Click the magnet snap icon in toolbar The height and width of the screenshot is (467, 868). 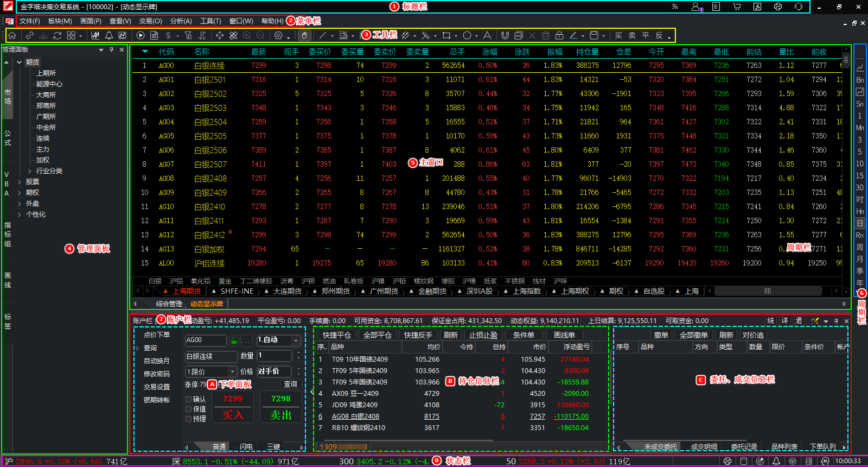click(505, 35)
